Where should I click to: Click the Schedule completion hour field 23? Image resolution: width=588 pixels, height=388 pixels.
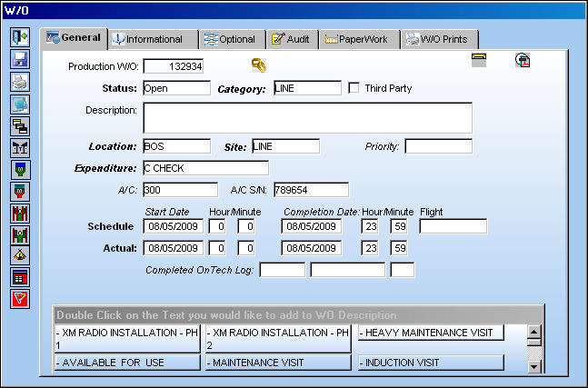point(369,226)
